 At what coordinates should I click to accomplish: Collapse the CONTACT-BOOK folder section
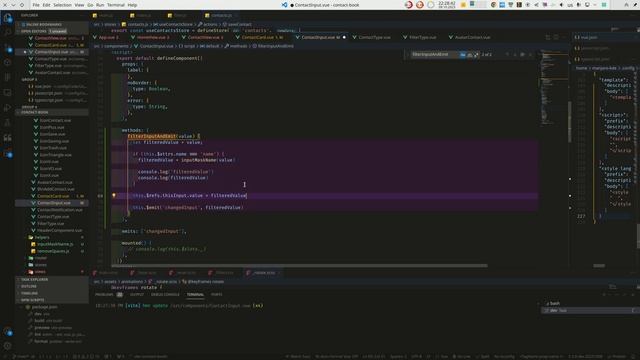52,112
